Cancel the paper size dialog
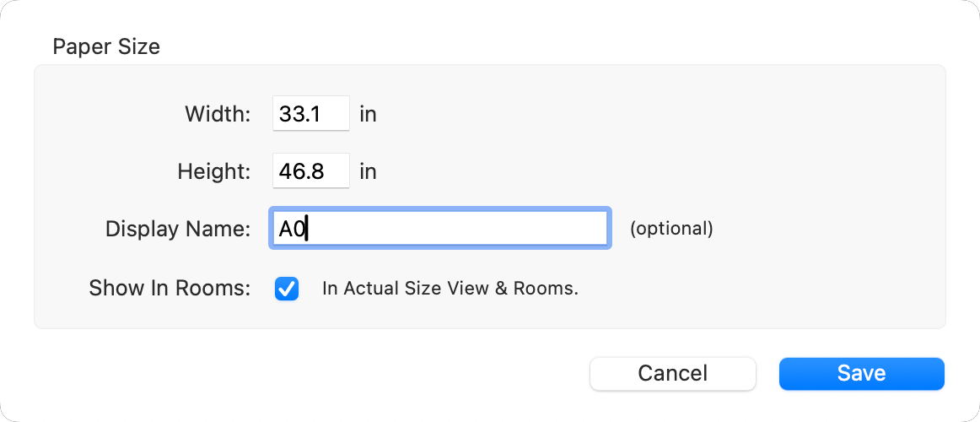The image size is (980, 422). (672, 373)
